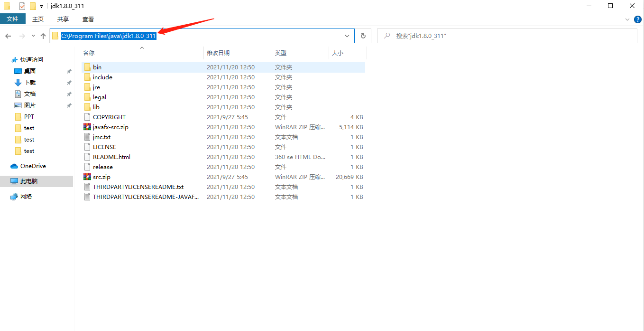Sort by the 大小 column header

(x=347, y=53)
